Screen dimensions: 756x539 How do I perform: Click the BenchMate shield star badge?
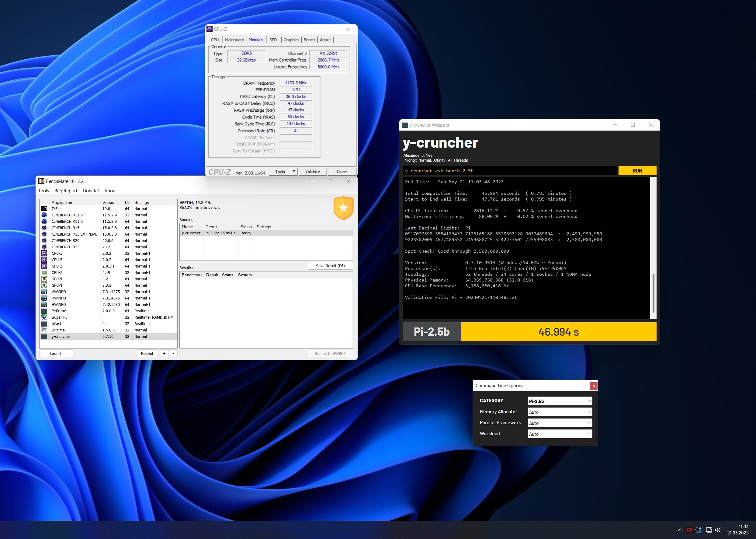[x=343, y=208]
